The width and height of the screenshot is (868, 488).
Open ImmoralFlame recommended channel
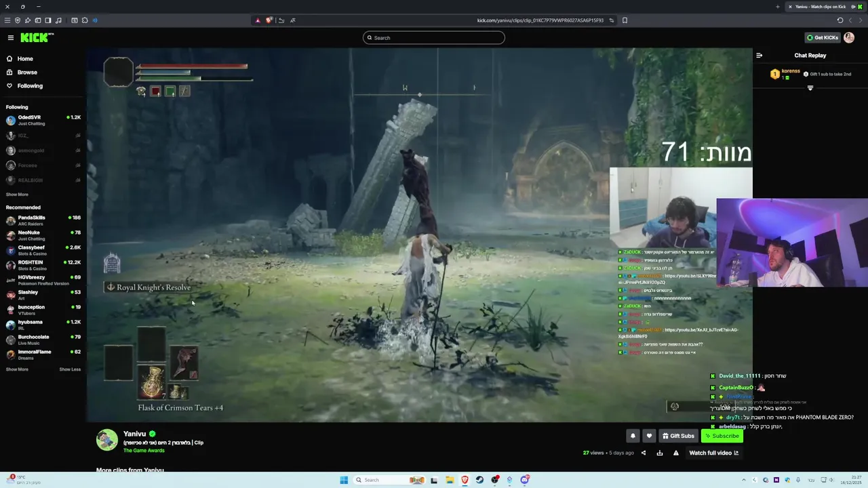click(x=43, y=354)
